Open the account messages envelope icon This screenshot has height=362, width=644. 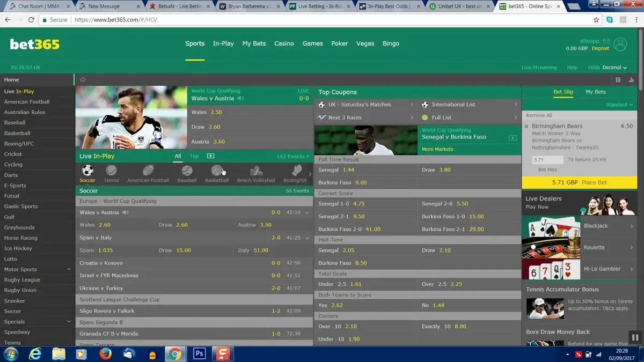606,41
